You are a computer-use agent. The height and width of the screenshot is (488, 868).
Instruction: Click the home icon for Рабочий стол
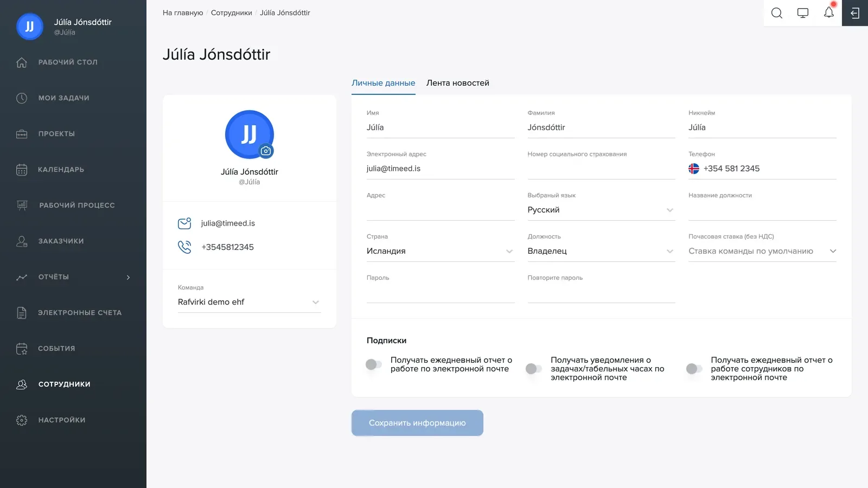click(22, 62)
